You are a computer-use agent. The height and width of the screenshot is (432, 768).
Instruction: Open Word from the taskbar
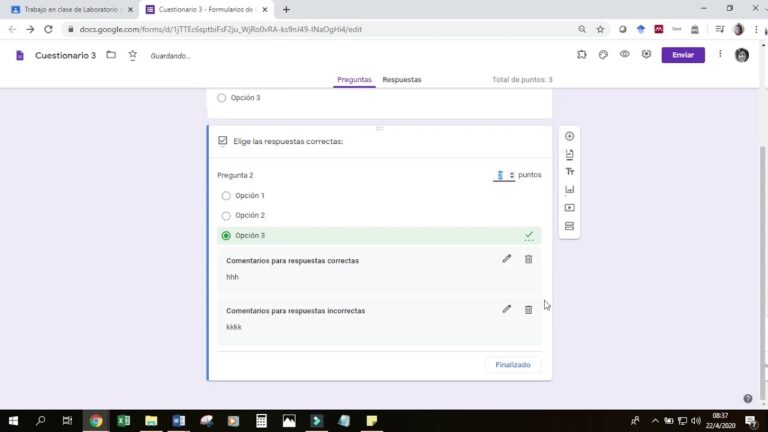[178, 421]
